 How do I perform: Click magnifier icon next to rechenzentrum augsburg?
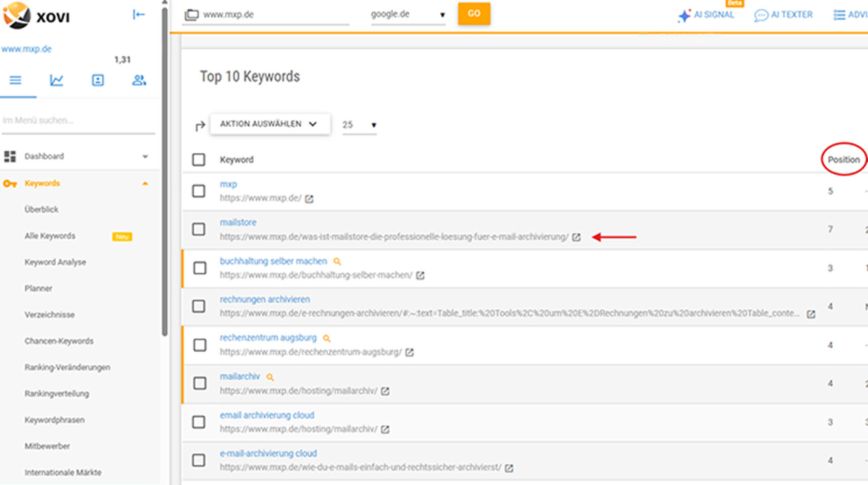tap(327, 339)
